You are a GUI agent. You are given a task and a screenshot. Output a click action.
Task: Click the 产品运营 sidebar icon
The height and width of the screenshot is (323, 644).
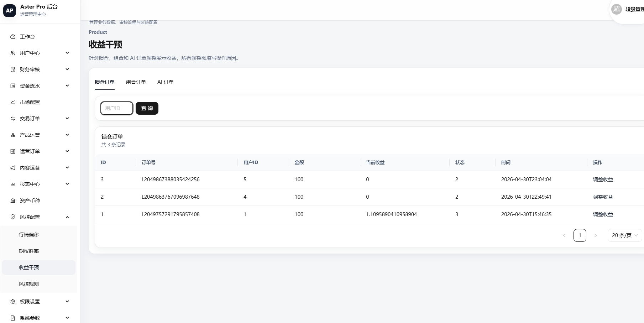click(x=13, y=135)
